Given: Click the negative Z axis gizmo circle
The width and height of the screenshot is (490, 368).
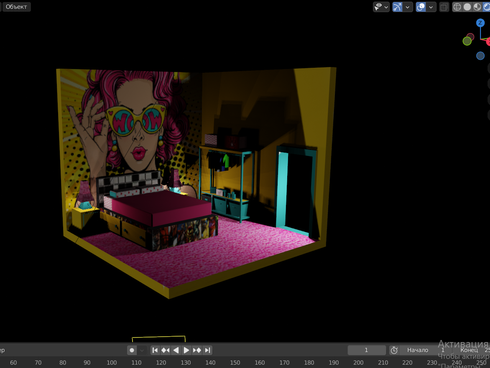Looking at the screenshot, I should click(x=480, y=56).
